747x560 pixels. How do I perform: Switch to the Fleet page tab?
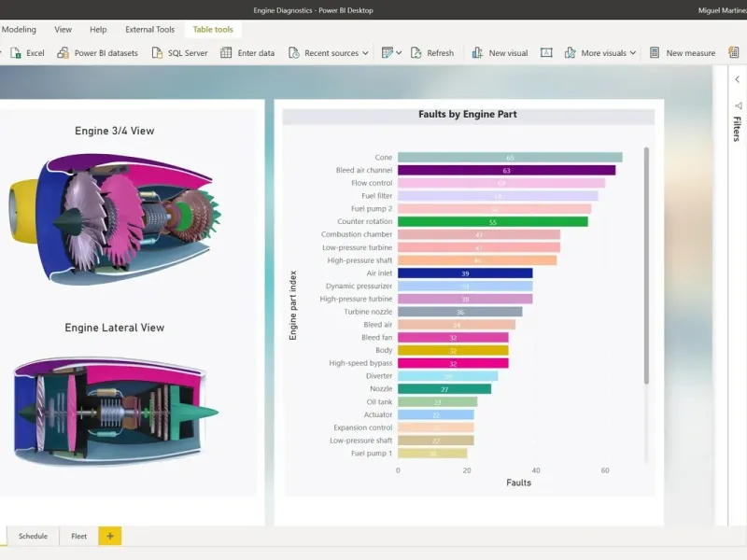click(79, 536)
